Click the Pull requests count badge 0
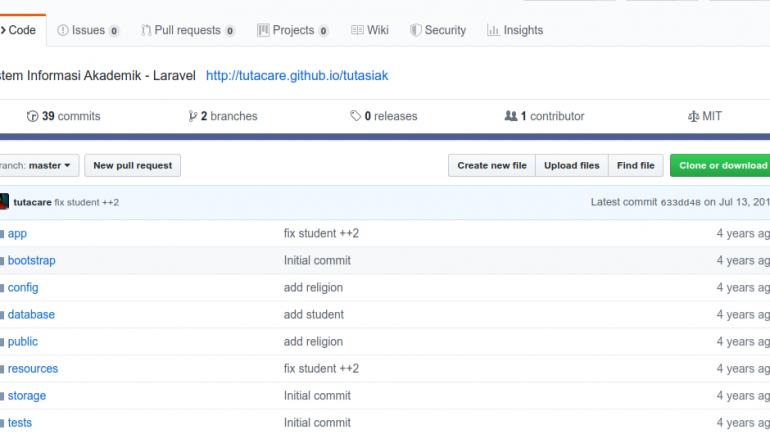 [230, 31]
